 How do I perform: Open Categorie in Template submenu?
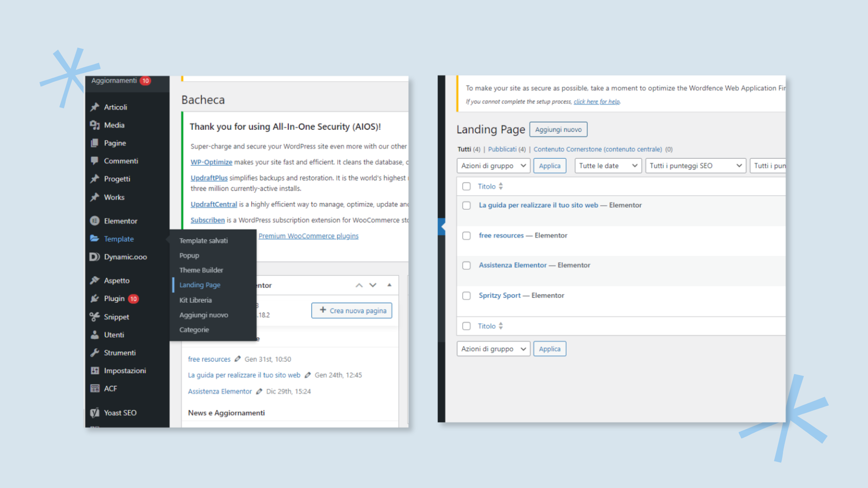(x=194, y=330)
